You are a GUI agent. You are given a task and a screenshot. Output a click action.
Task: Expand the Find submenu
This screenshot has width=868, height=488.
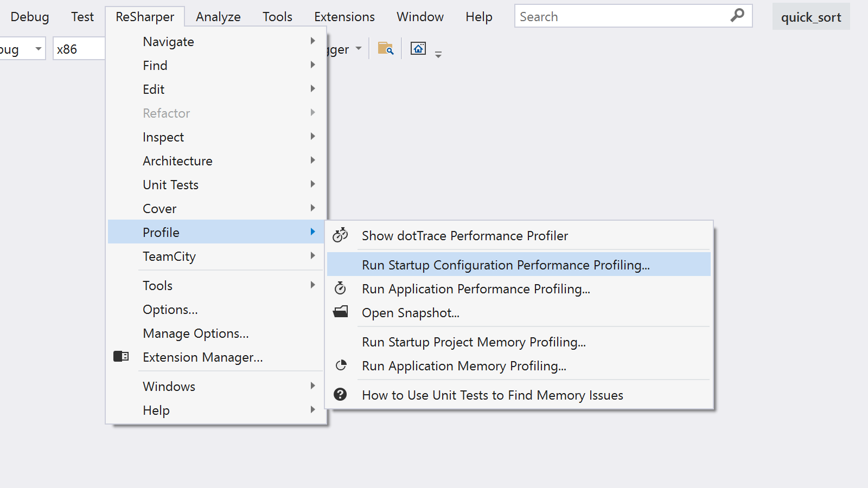217,66
